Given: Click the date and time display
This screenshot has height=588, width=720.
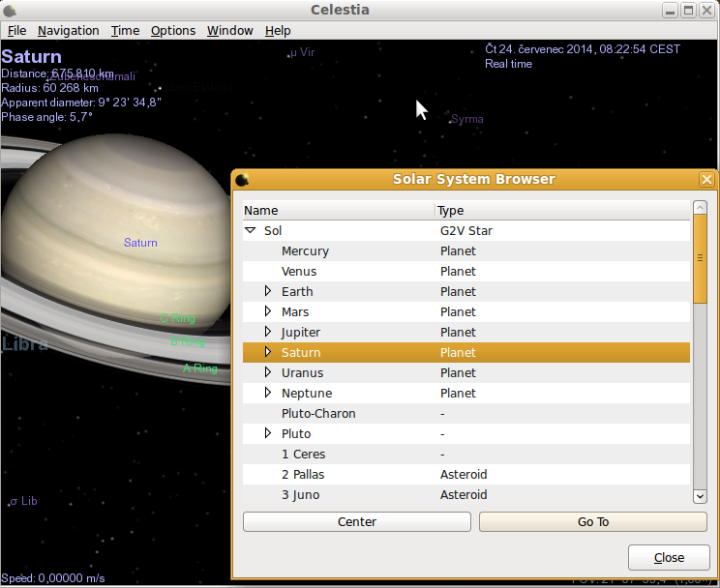Looking at the screenshot, I should 583,49.
